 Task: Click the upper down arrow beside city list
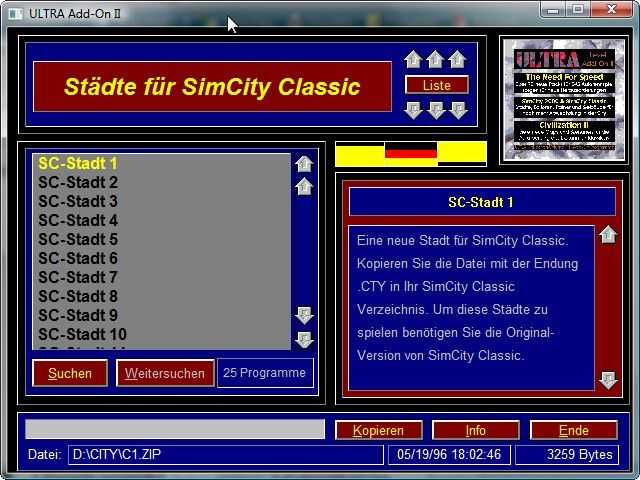pos(304,316)
